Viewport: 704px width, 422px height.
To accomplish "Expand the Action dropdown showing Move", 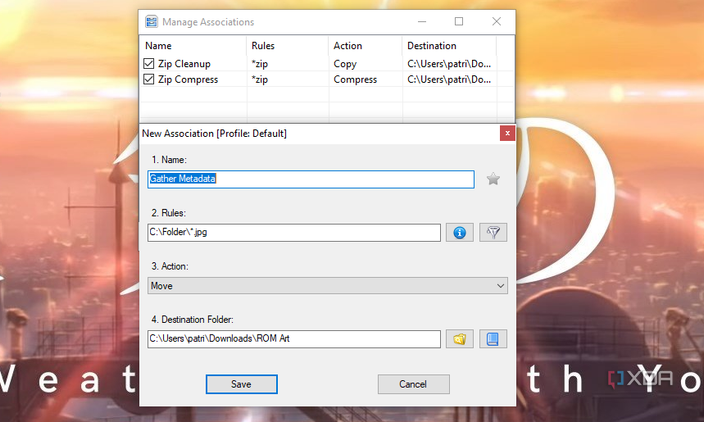I will [327, 286].
